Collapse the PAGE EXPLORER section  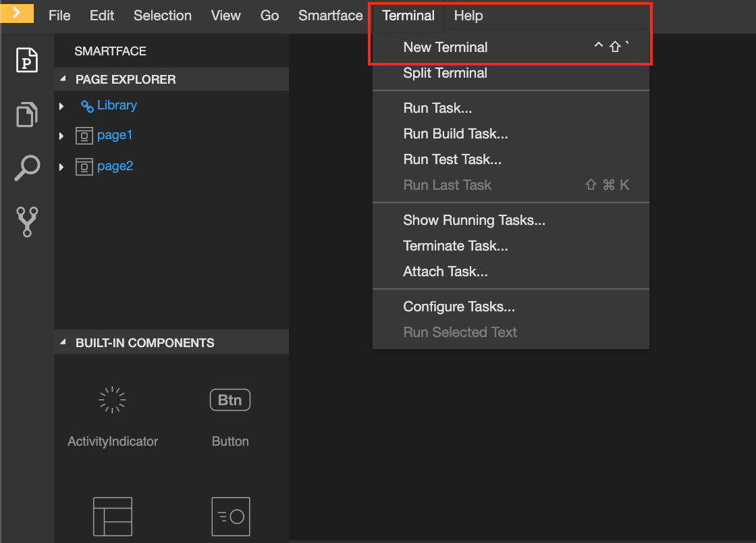63,78
